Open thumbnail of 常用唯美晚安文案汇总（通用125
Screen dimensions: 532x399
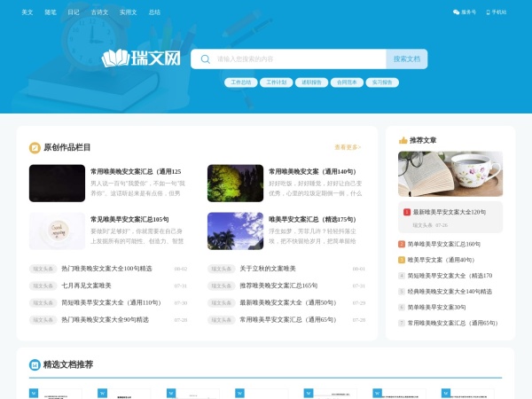coord(57,184)
